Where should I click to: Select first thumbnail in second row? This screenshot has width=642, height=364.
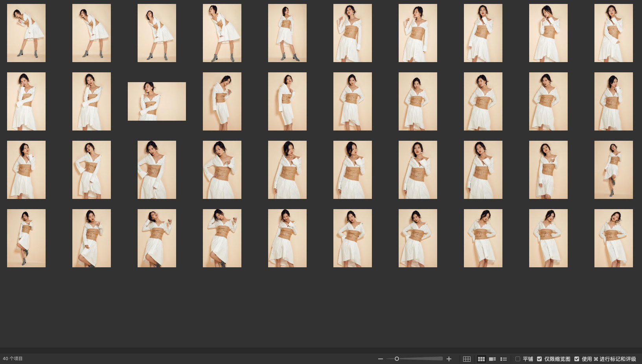(x=26, y=101)
